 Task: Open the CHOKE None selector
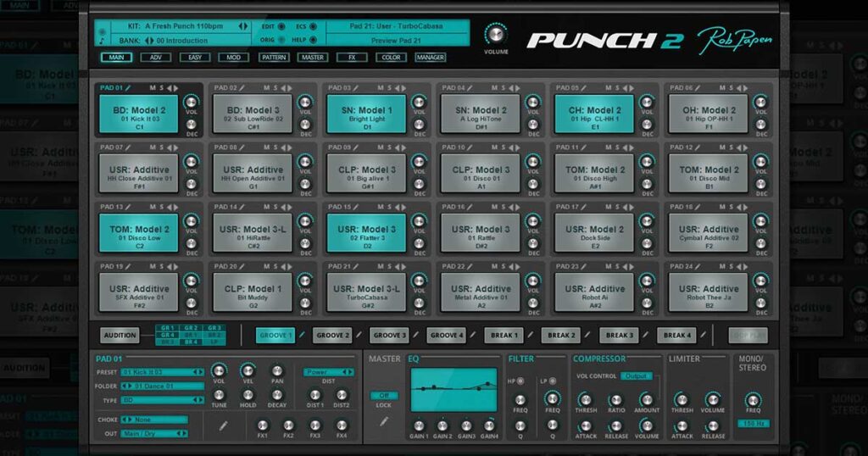click(154, 420)
